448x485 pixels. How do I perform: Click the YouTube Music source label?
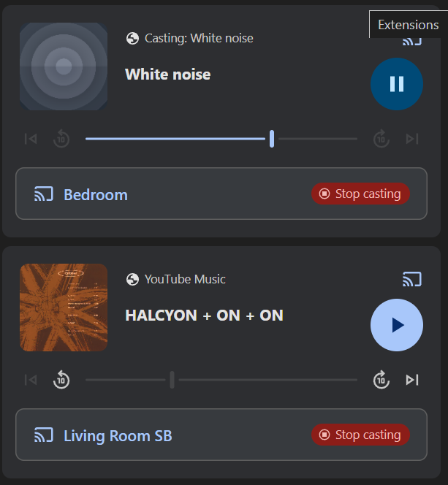pyautogui.click(x=185, y=279)
